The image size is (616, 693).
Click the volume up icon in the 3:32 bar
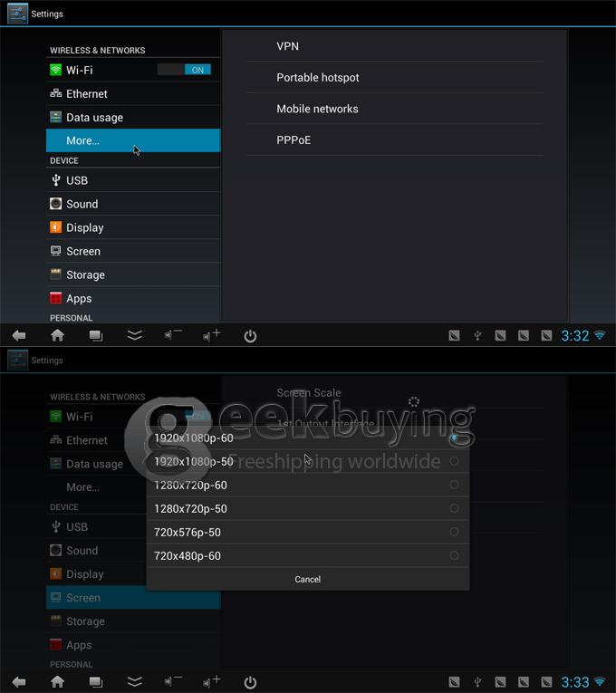click(211, 335)
